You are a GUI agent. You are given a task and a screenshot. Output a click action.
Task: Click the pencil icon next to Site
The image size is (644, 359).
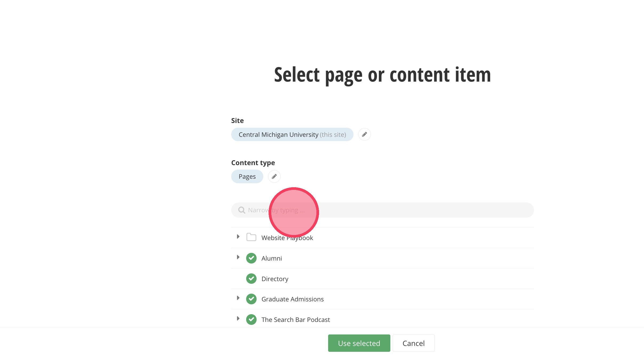[364, 134]
